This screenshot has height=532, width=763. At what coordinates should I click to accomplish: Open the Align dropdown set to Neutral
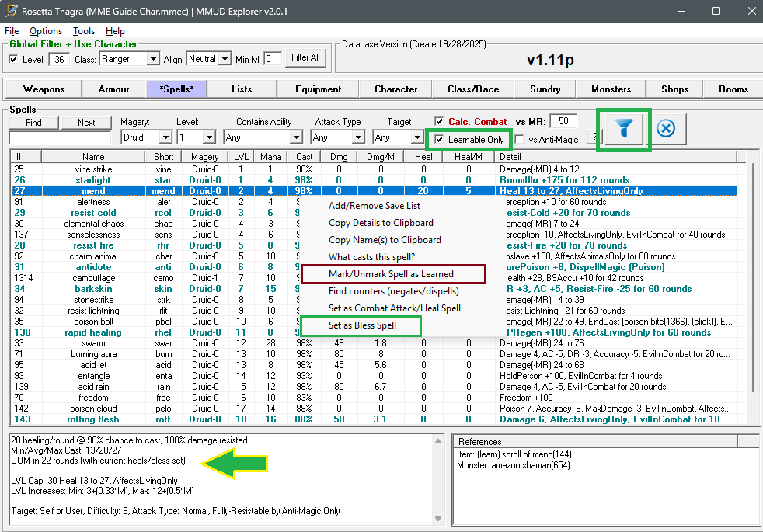[x=225, y=59]
